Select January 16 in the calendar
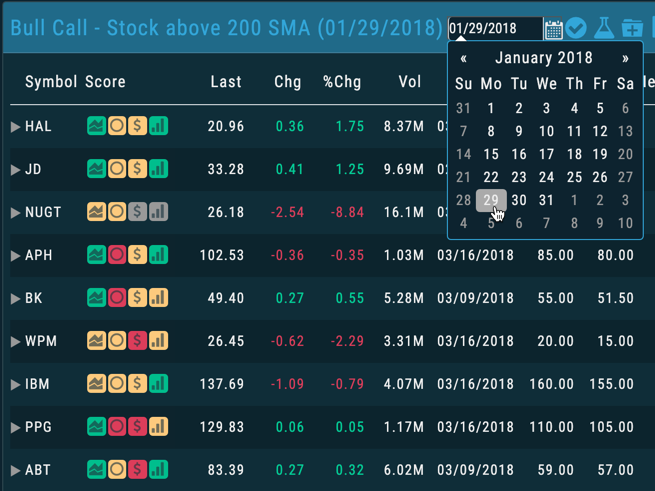Image resolution: width=655 pixels, height=491 pixels. [518, 154]
